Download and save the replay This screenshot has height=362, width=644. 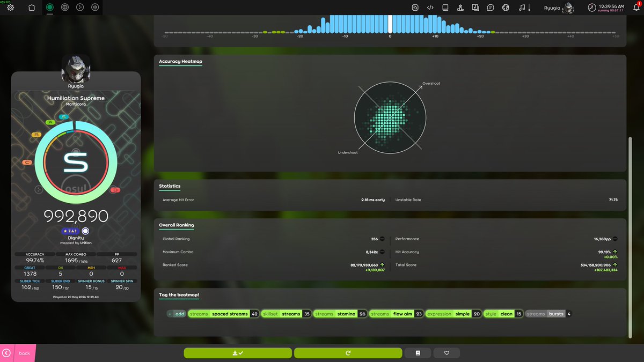click(x=238, y=353)
